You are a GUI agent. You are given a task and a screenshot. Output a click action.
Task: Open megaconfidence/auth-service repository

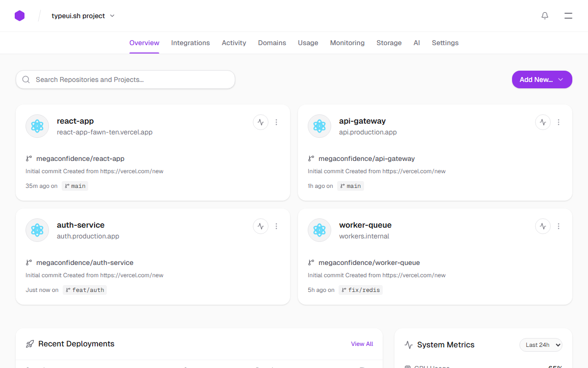[85, 263]
